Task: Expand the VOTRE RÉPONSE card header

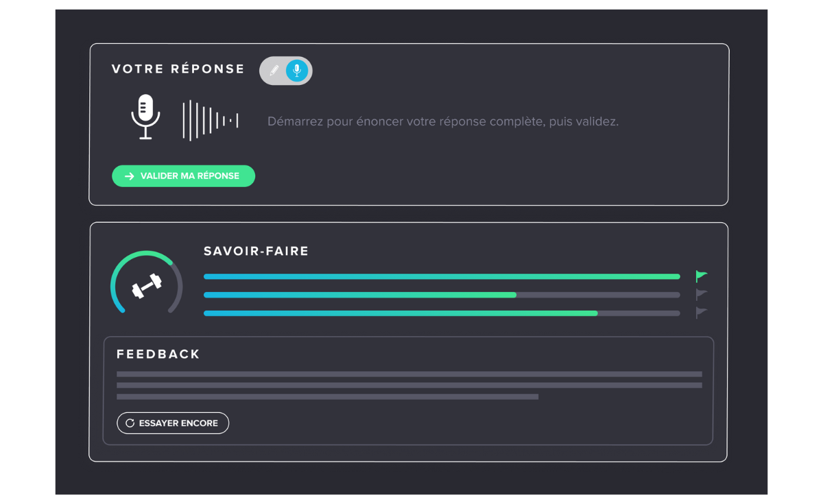Action: coord(178,69)
